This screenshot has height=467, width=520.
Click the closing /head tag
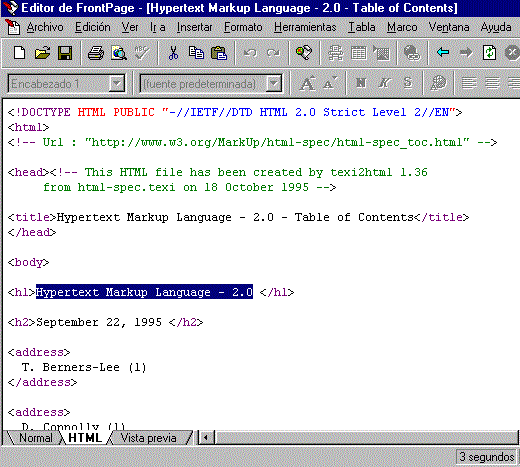point(32,232)
